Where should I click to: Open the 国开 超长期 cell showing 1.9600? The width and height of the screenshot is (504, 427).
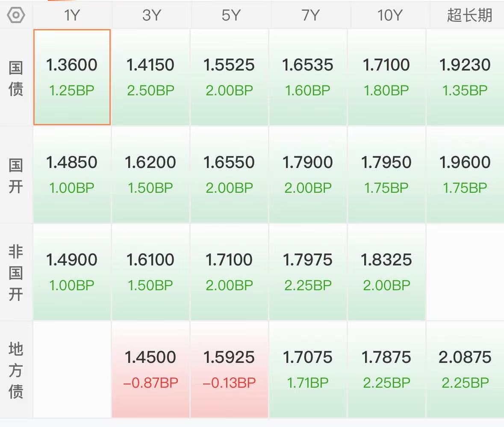[465, 175]
